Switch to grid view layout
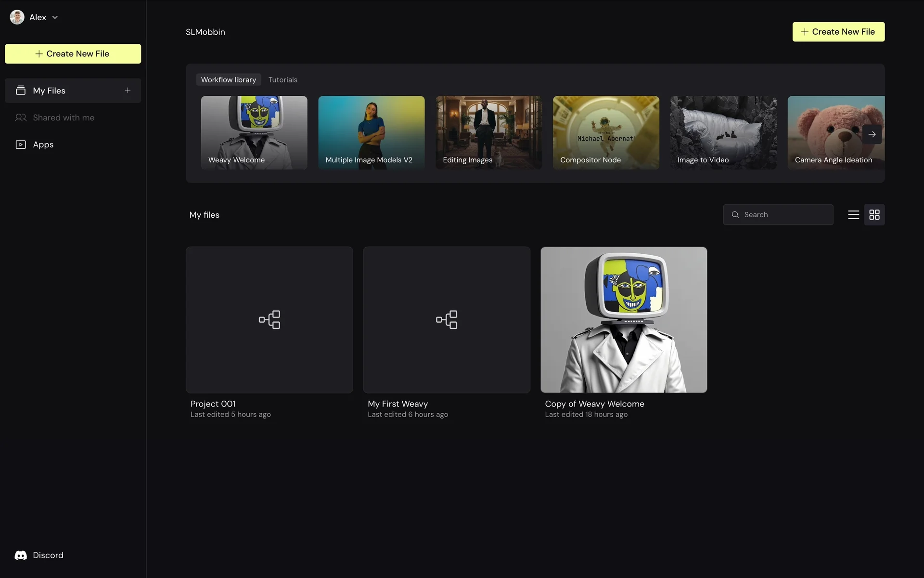This screenshot has height=578, width=924. (x=874, y=215)
